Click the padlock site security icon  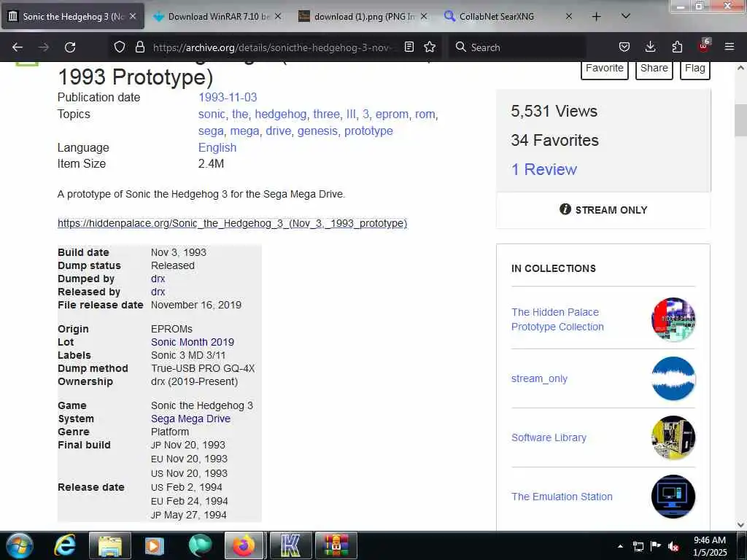(x=139, y=47)
